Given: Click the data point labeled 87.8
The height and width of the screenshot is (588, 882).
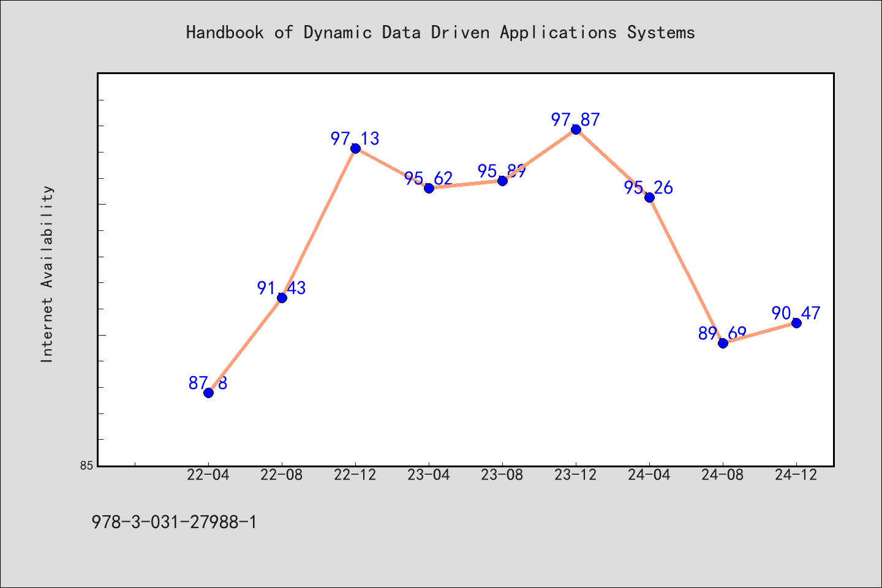Looking at the screenshot, I should [x=208, y=393].
